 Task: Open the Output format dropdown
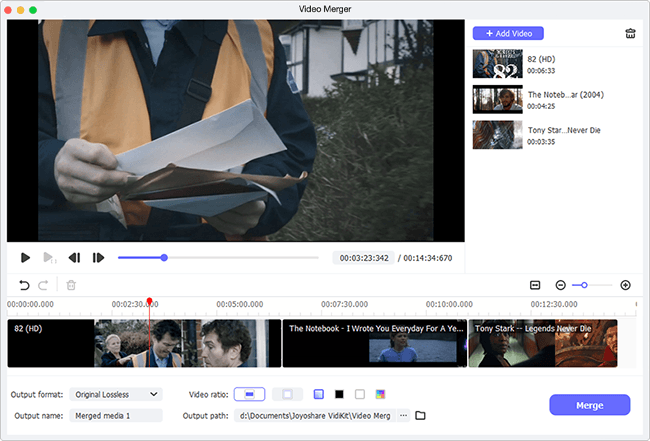coord(116,394)
